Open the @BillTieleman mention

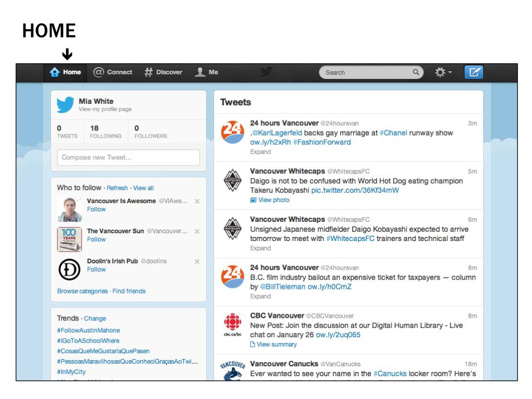(x=283, y=287)
